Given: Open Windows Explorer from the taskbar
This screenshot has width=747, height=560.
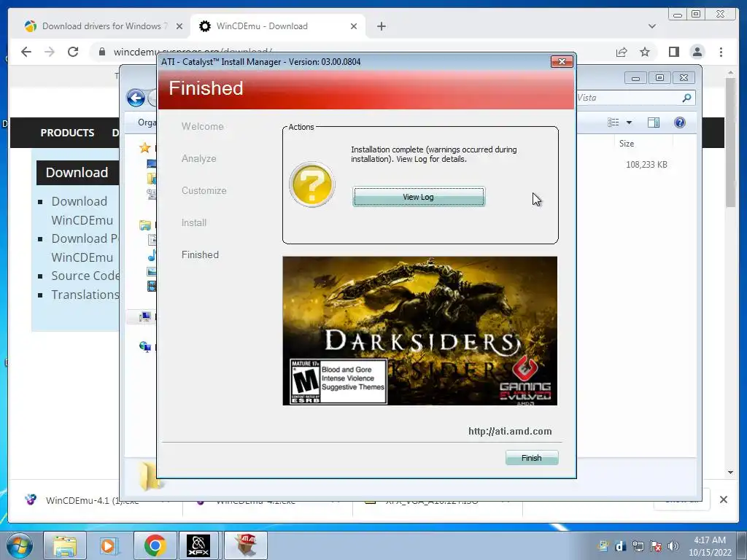Looking at the screenshot, I should coord(65,545).
